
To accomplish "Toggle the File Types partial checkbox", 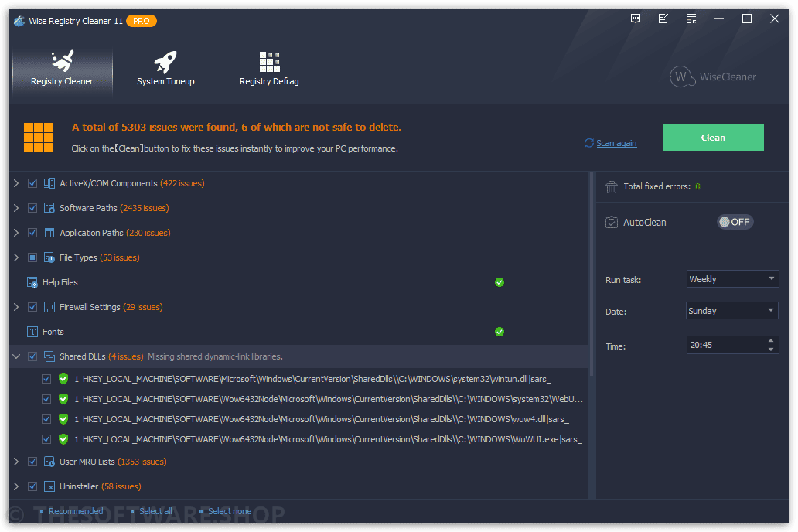I will [x=32, y=257].
